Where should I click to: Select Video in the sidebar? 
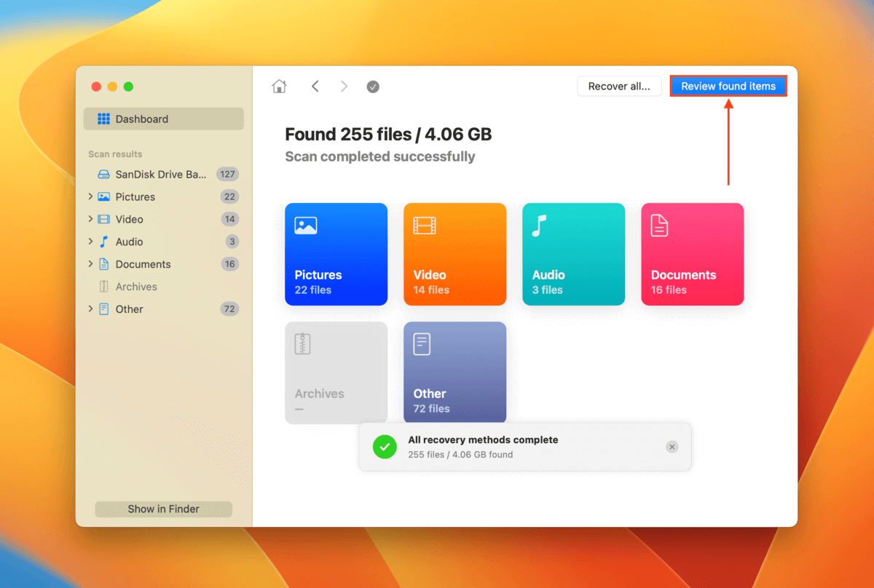click(x=164, y=219)
